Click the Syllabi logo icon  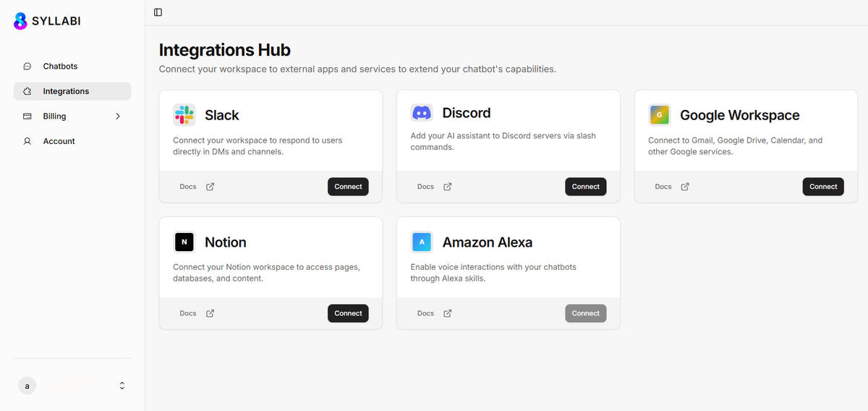pos(20,21)
